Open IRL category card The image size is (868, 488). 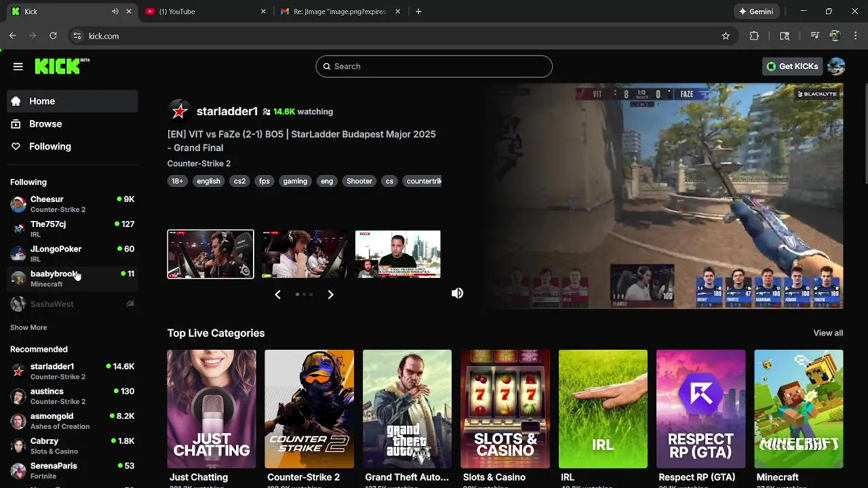pos(603,409)
